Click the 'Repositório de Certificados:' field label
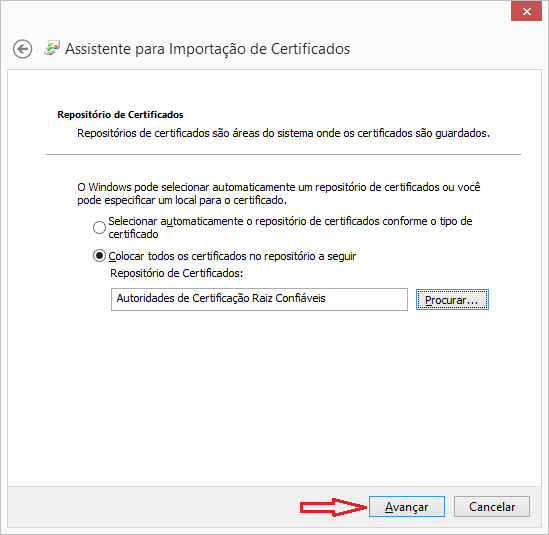549x535 pixels. coord(176,273)
